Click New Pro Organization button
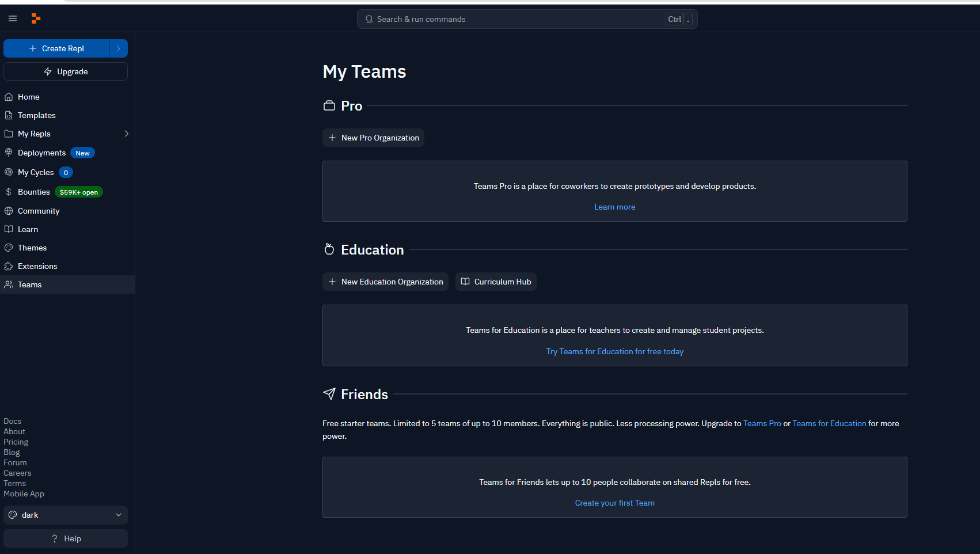 point(373,138)
